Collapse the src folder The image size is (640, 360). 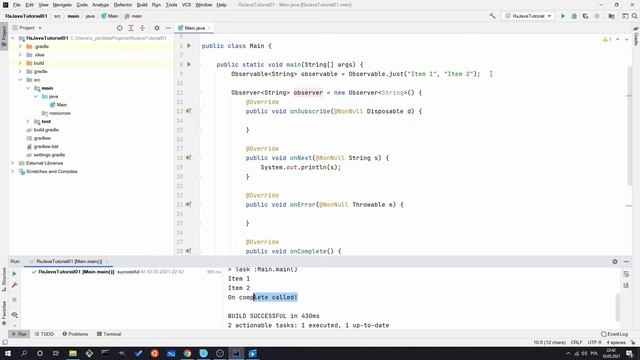20,80
